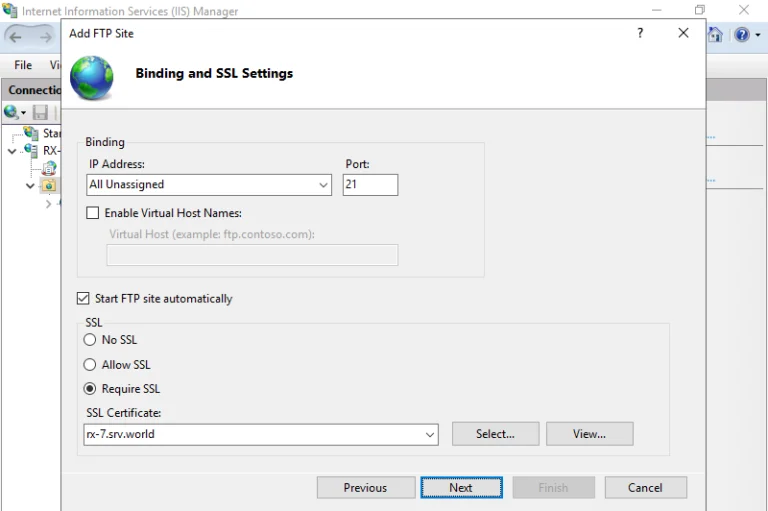
Task: Close the Add FTP Site dialog
Action: click(x=683, y=33)
